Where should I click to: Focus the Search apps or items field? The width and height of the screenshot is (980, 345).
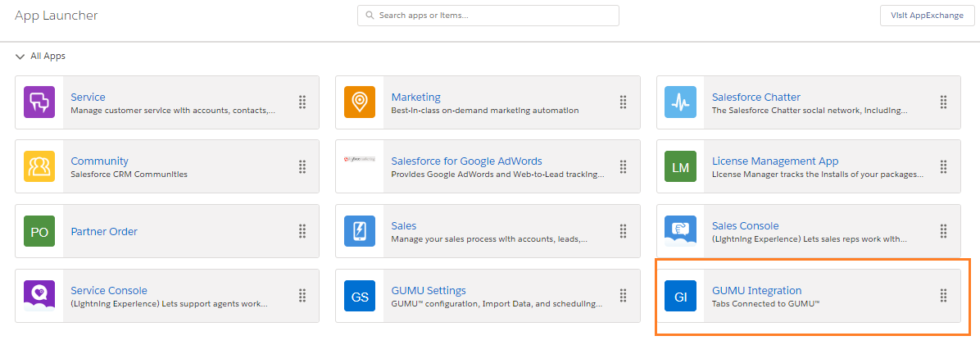pyautogui.click(x=488, y=15)
